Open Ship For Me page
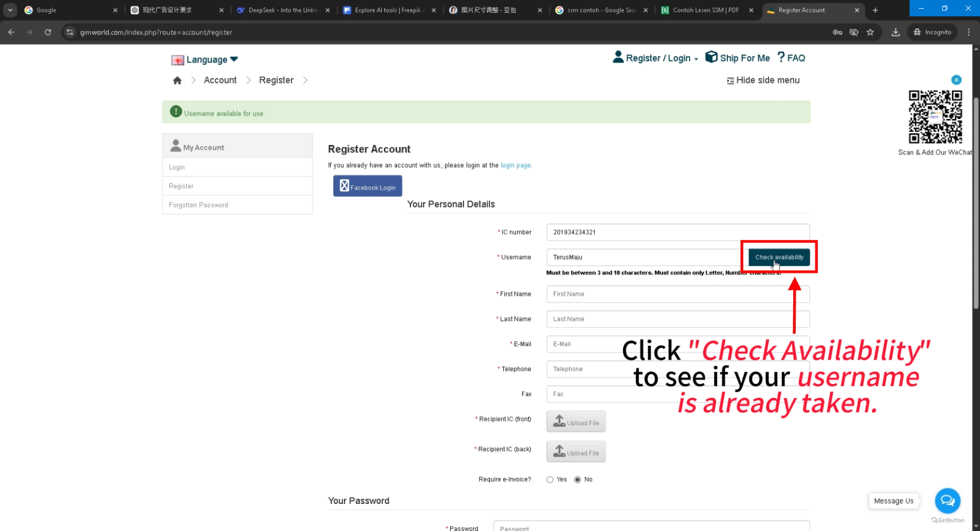Screen dimensions: 980x531 (738, 58)
